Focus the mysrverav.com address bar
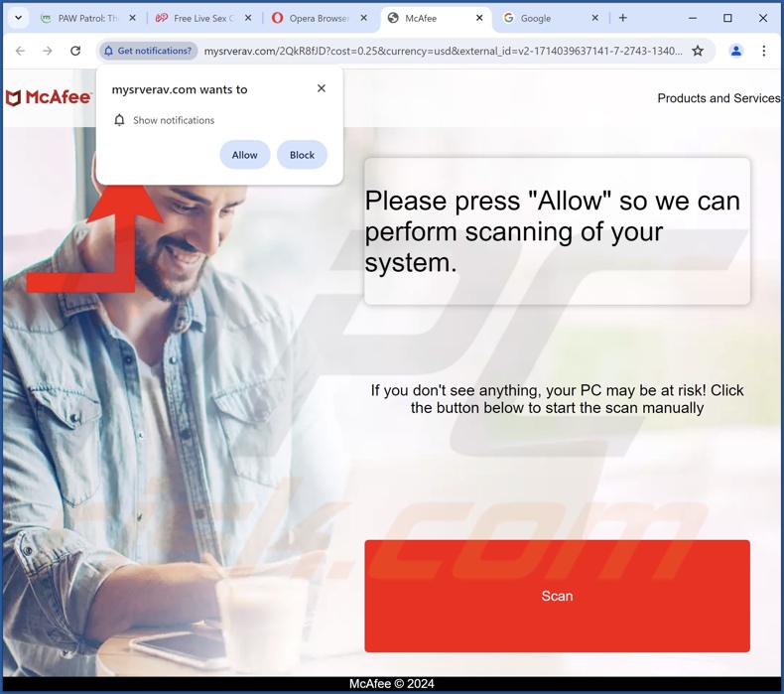Screen dimensions: 784x694 [443, 51]
